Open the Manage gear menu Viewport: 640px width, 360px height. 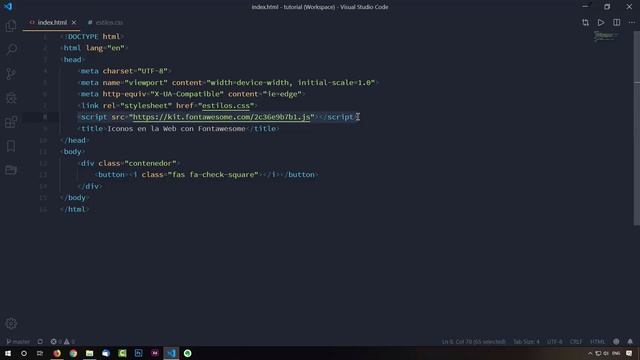(11, 323)
